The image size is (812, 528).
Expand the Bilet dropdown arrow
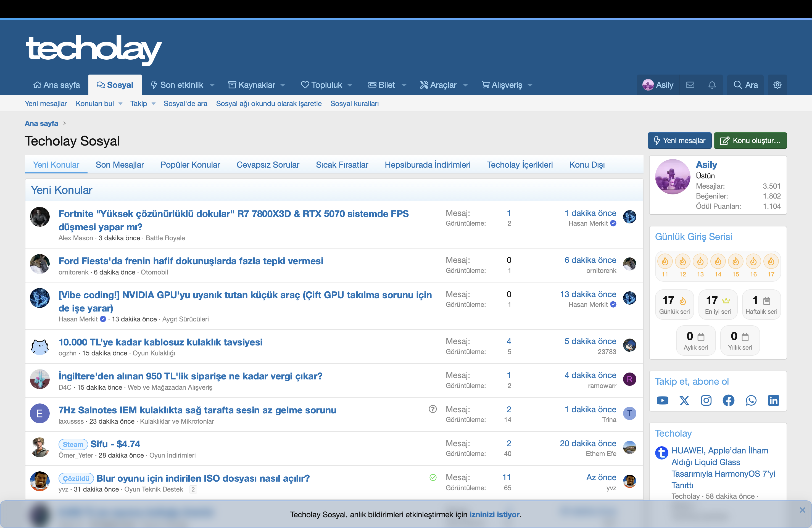tap(404, 85)
